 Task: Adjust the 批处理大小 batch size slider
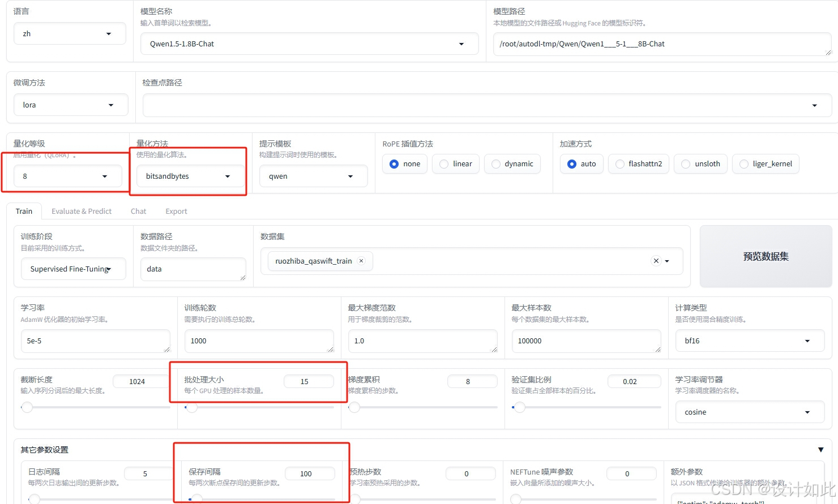coord(259,407)
